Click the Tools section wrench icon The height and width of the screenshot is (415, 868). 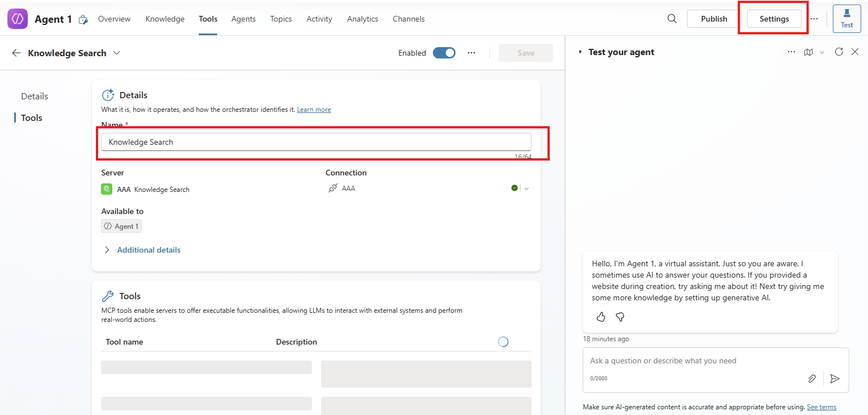(x=108, y=296)
